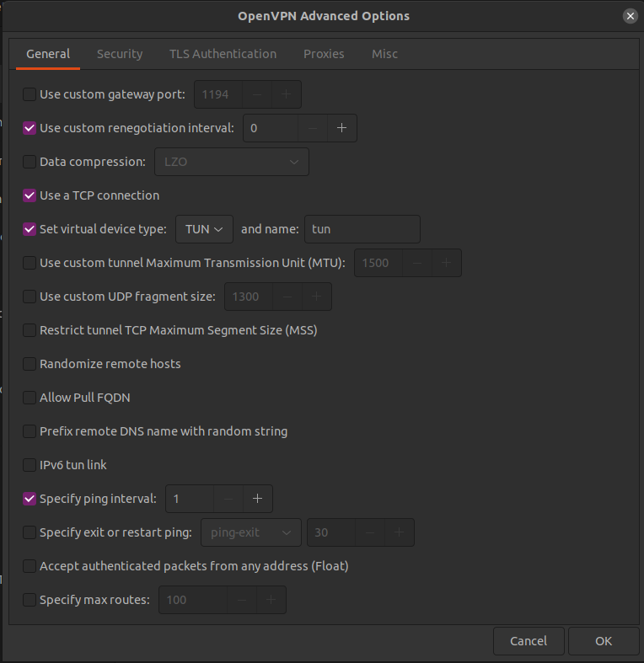Viewport: 644px width, 663px height.
Task: Enable Data compression checkbox
Action: [30, 162]
